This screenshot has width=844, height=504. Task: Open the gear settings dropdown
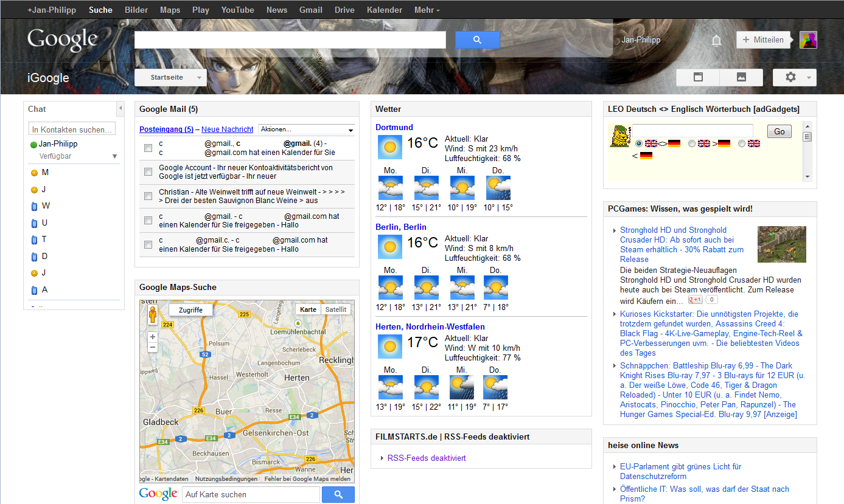click(x=795, y=77)
